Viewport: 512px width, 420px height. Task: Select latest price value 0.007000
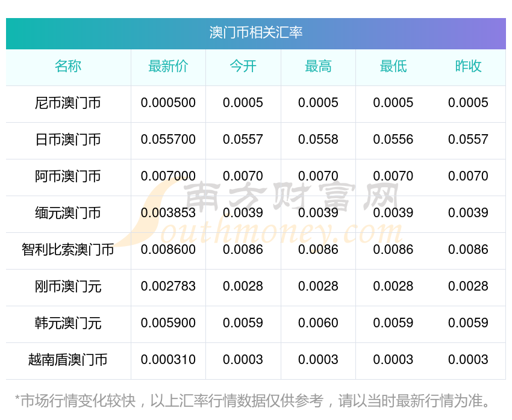click(x=168, y=176)
